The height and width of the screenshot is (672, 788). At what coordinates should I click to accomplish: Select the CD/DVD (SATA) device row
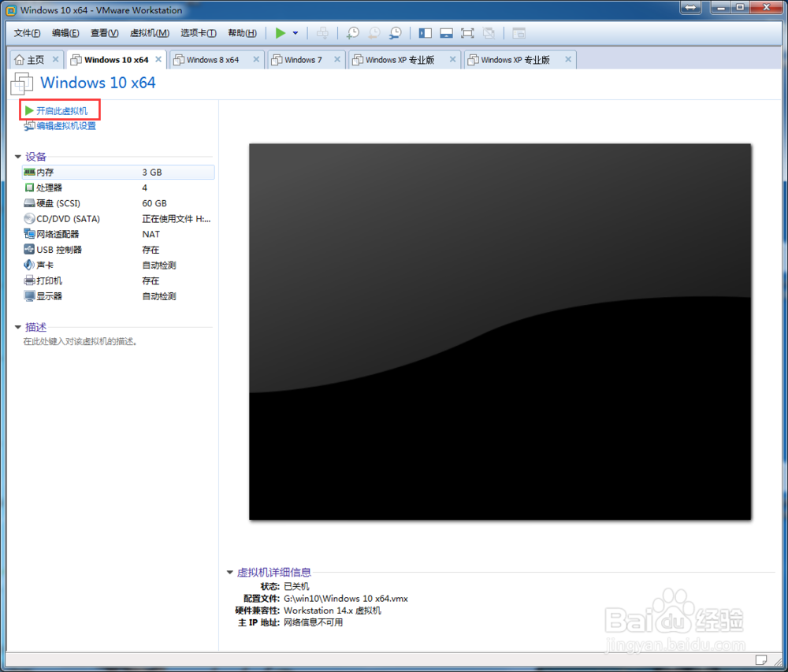pyautogui.click(x=119, y=219)
